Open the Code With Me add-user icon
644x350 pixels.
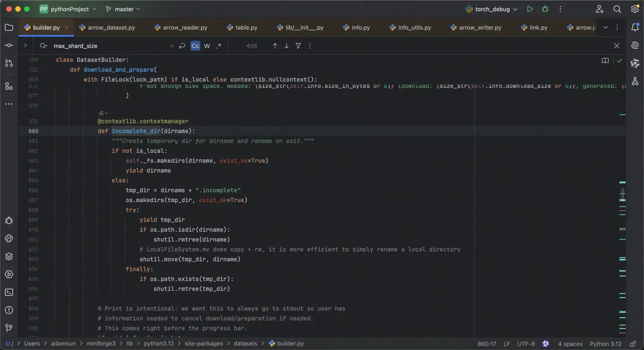pos(599,9)
